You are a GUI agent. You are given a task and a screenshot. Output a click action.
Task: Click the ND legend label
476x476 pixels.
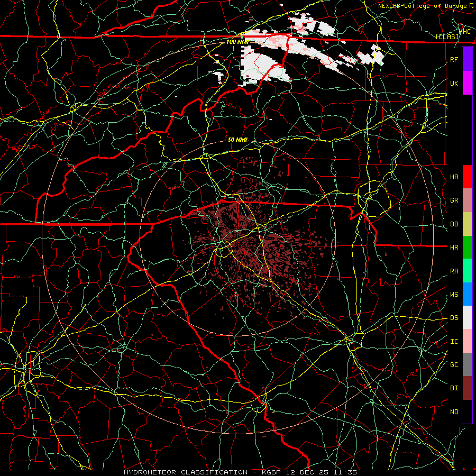pos(454,412)
